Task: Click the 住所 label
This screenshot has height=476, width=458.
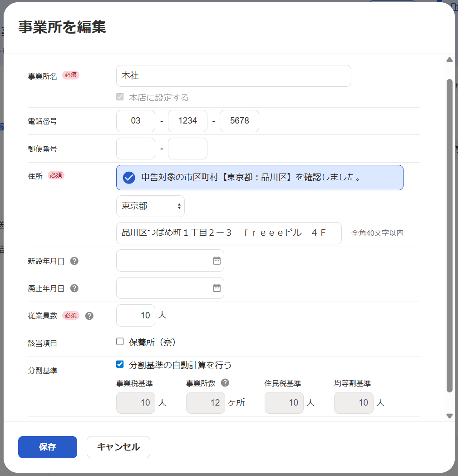Action: tap(35, 176)
